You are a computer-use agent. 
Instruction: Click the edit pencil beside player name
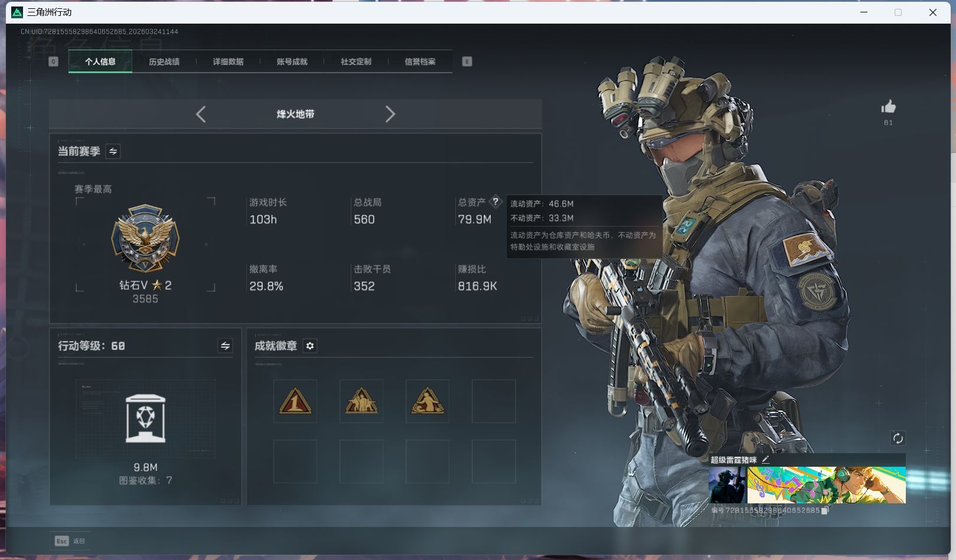point(766,460)
